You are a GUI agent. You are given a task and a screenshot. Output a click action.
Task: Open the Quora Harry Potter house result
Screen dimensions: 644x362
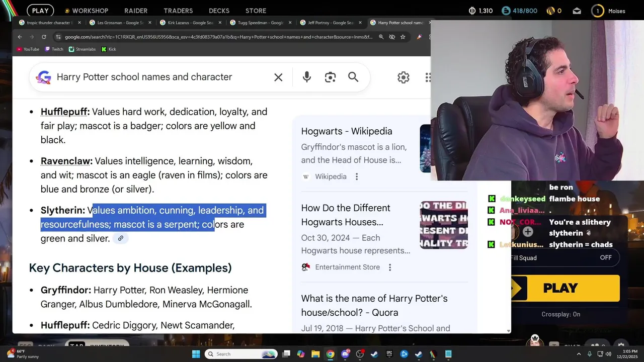coord(374,305)
